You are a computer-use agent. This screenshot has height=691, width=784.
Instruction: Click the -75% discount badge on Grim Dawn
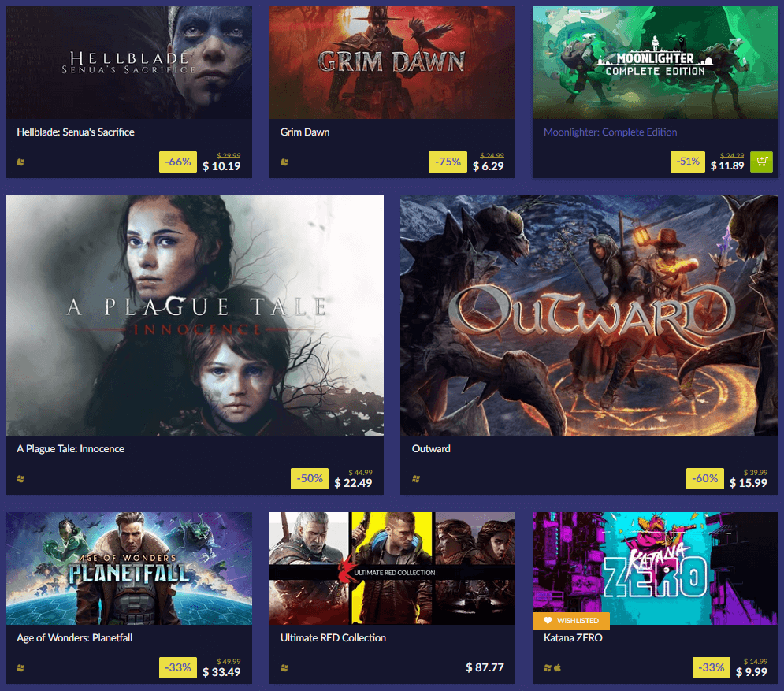point(448,162)
